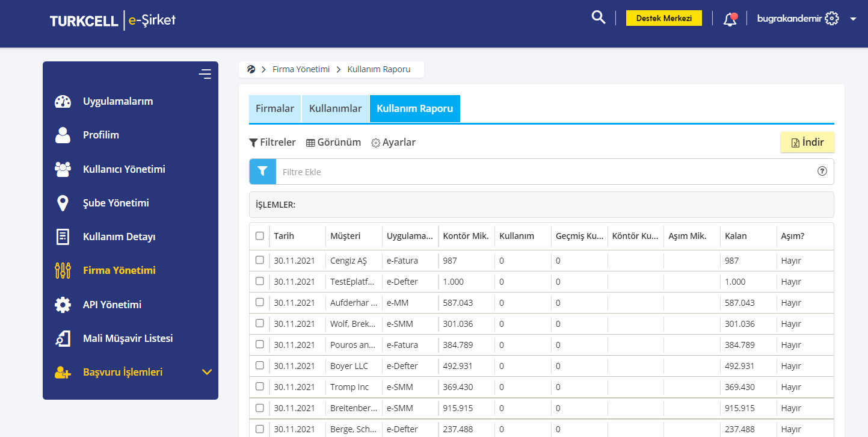Open Mali Müşavir Listesi in the sidebar

pyautogui.click(x=128, y=338)
